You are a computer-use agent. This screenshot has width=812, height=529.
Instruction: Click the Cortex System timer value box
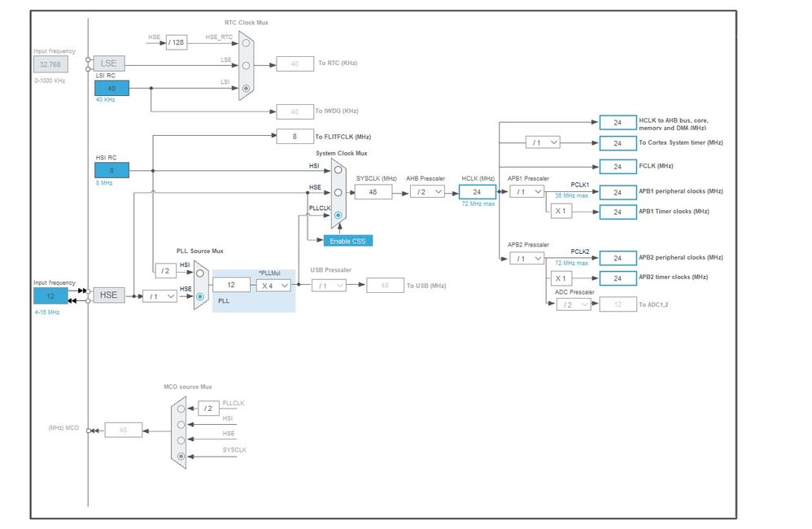click(x=618, y=143)
